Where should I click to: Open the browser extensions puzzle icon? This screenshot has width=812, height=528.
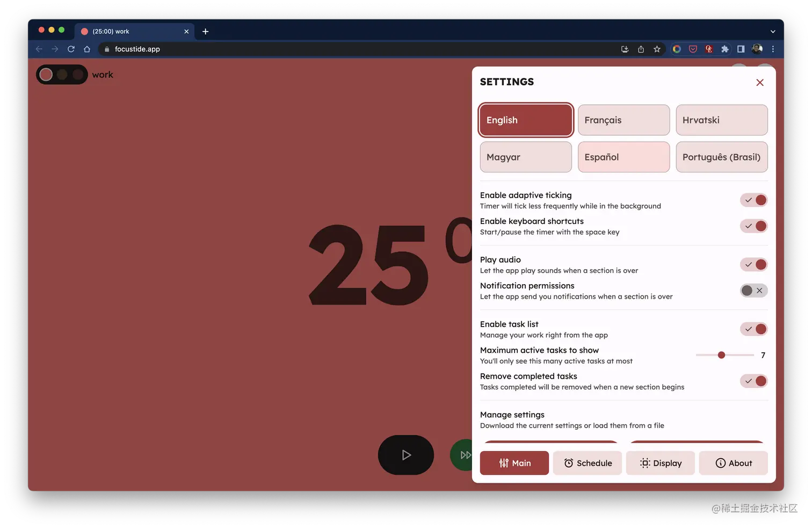click(724, 49)
